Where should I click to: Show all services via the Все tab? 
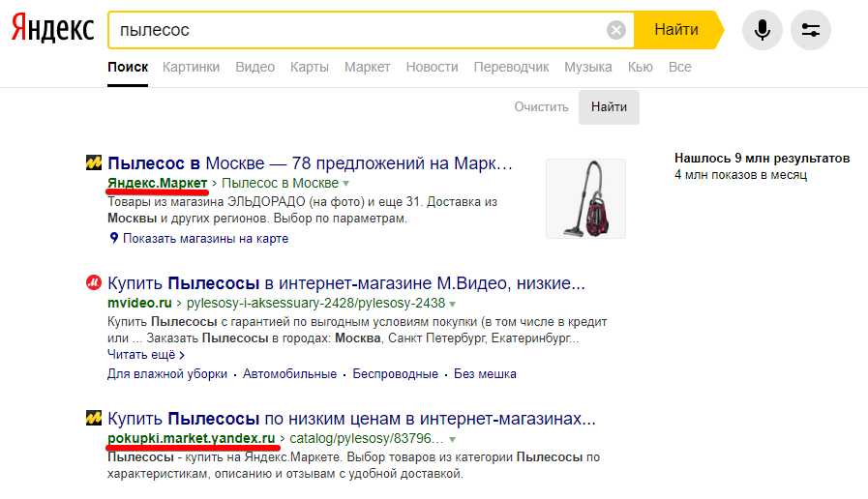coord(679,67)
